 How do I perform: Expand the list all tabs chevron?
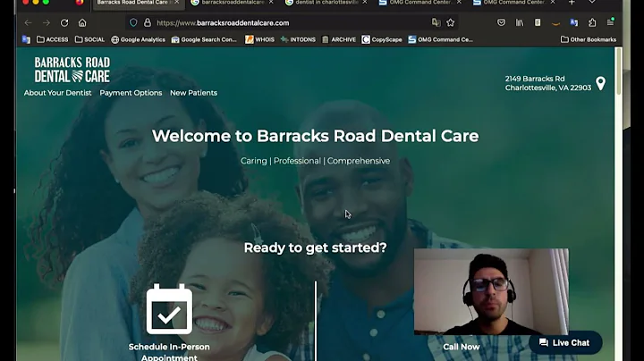click(592, 2)
